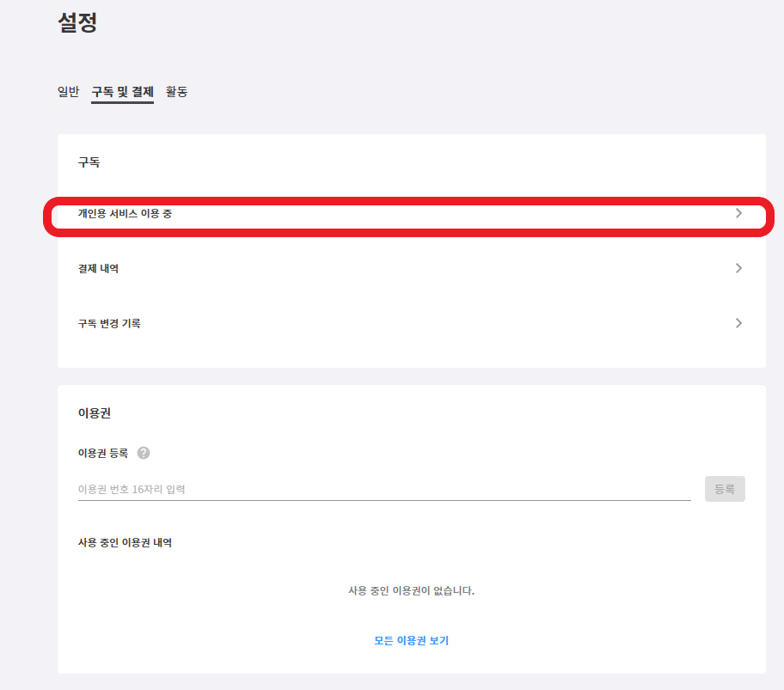Select the 구독 및 결제 tab
Screen dimensions: 784x690
122,92
